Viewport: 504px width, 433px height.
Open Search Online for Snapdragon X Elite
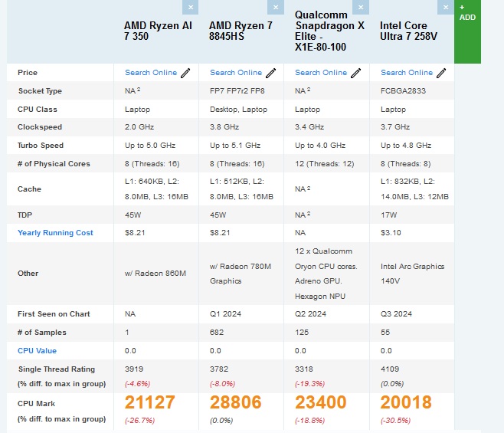click(x=321, y=73)
